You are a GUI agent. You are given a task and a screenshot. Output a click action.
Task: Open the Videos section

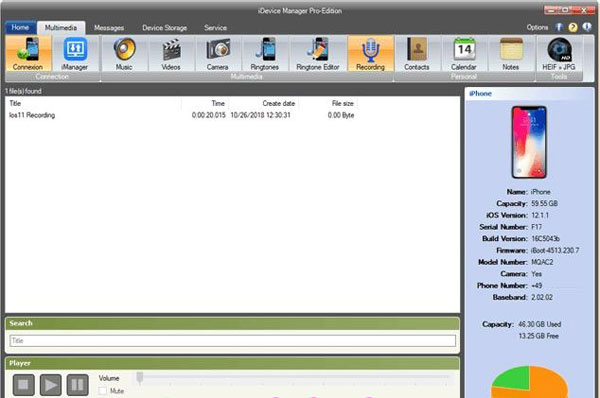point(171,54)
